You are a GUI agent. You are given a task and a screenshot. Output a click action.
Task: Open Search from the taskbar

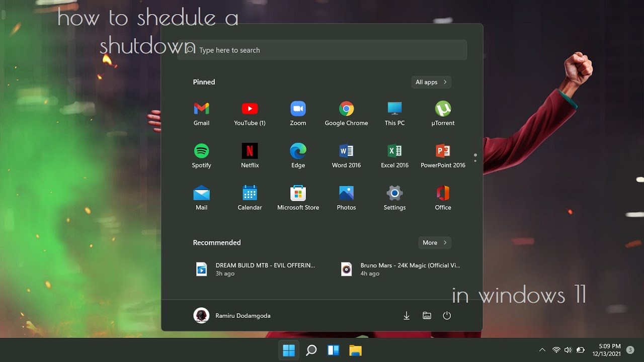(x=311, y=350)
